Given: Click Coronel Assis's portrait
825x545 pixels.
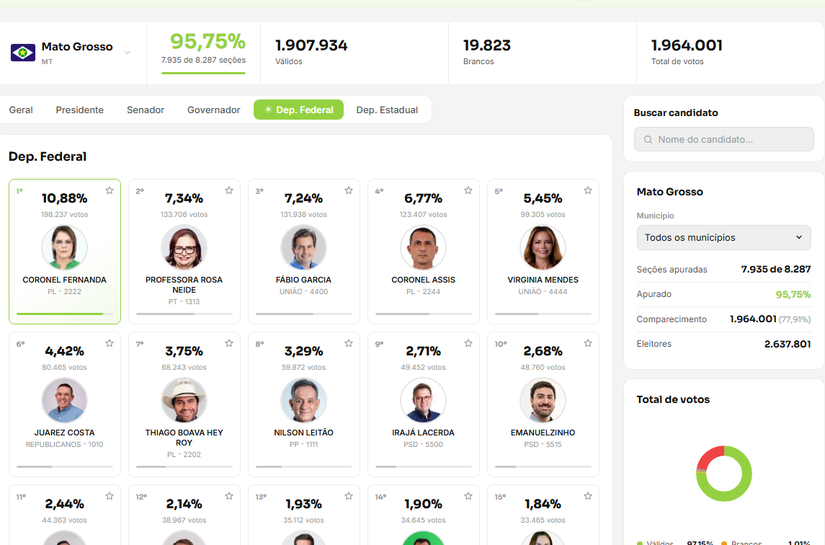Looking at the screenshot, I should click(x=423, y=247).
